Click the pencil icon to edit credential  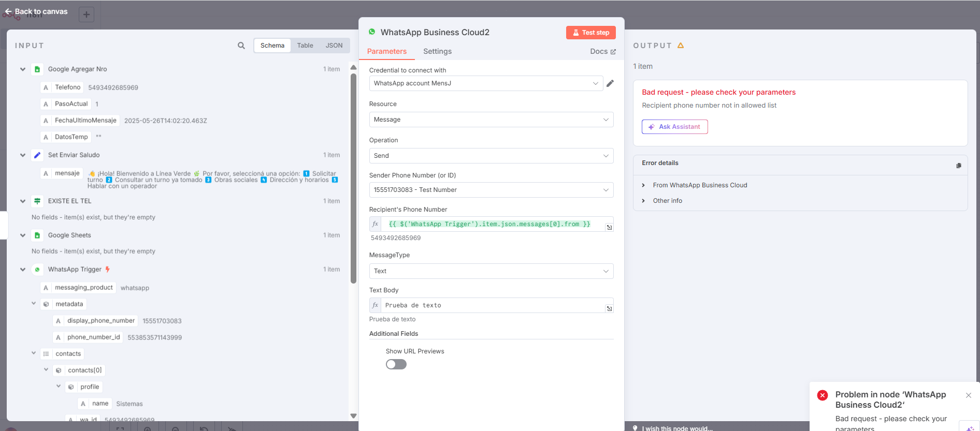[610, 83]
